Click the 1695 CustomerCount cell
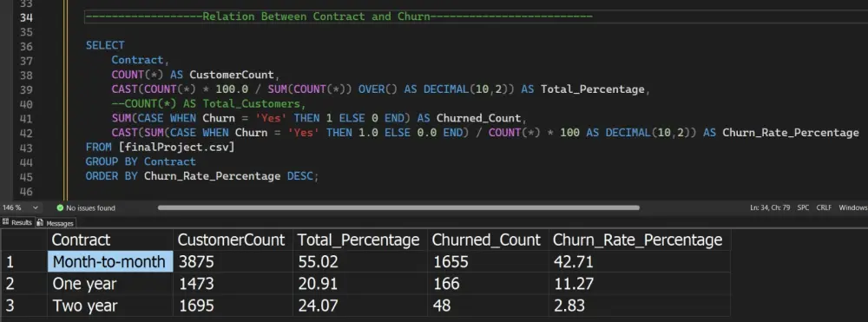Image resolution: width=868 pixels, height=322 pixels. pos(233,305)
